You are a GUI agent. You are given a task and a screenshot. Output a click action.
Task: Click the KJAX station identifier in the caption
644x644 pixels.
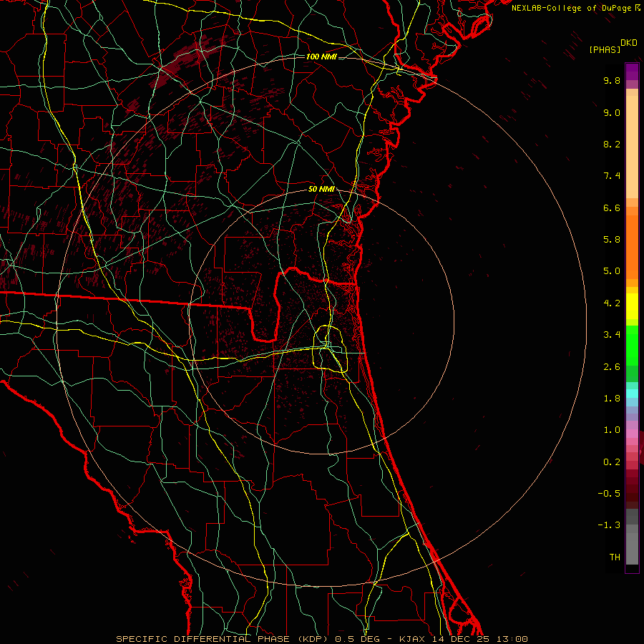click(411, 639)
